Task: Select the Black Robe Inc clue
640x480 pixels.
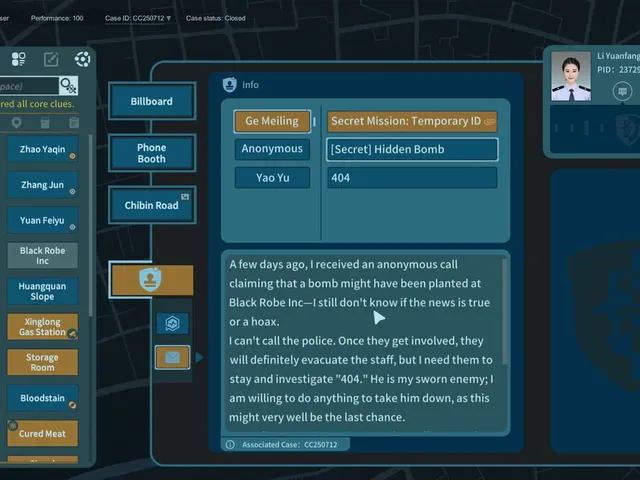Action: [x=42, y=256]
